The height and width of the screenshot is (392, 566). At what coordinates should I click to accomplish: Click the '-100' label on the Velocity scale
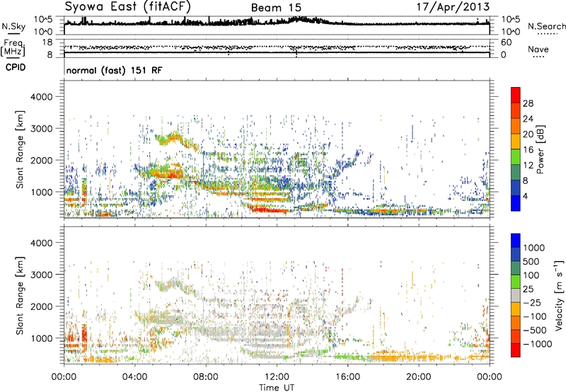point(535,316)
